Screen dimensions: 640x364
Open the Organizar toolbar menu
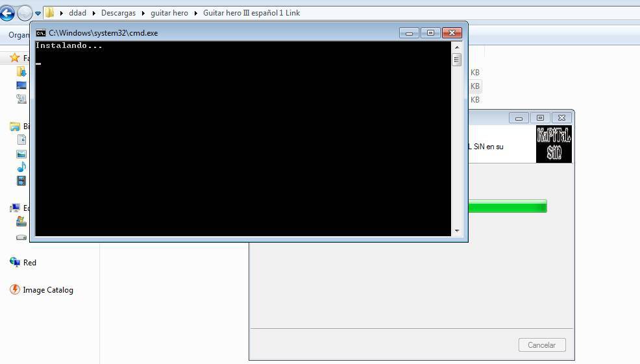(19, 35)
